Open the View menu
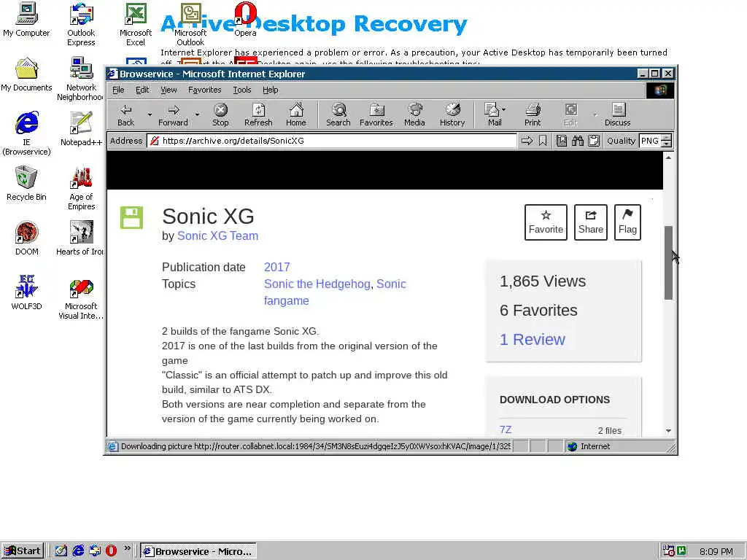The height and width of the screenshot is (560, 747). point(169,90)
